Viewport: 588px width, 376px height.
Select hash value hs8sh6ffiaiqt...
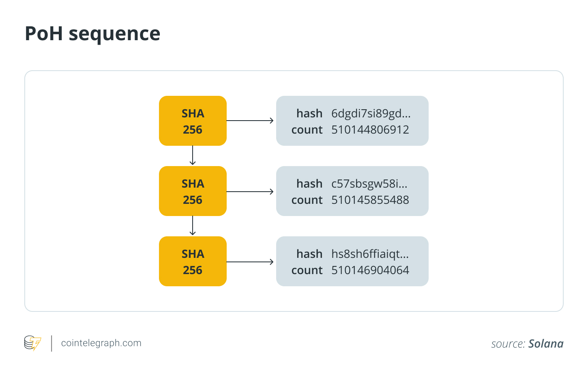pos(370,254)
